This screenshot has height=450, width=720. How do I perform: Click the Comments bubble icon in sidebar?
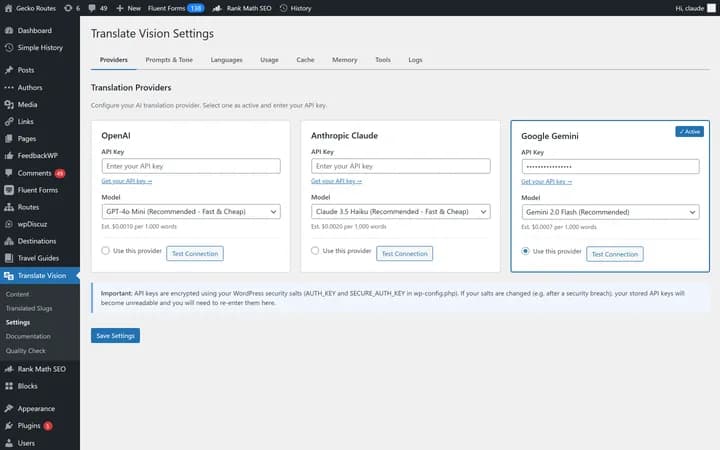click(9, 173)
